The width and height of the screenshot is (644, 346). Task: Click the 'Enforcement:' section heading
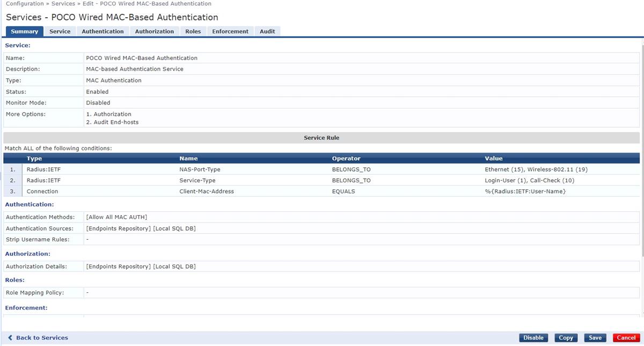coord(26,308)
